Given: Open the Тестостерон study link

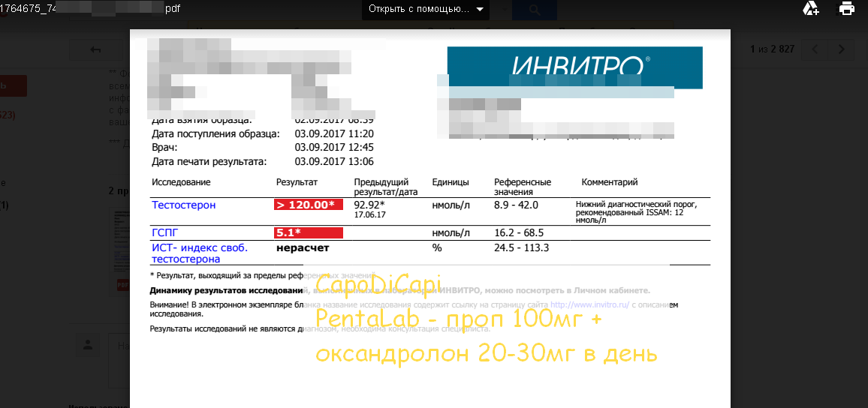Looking at the screenshot, I should click(x=184, y=205).
